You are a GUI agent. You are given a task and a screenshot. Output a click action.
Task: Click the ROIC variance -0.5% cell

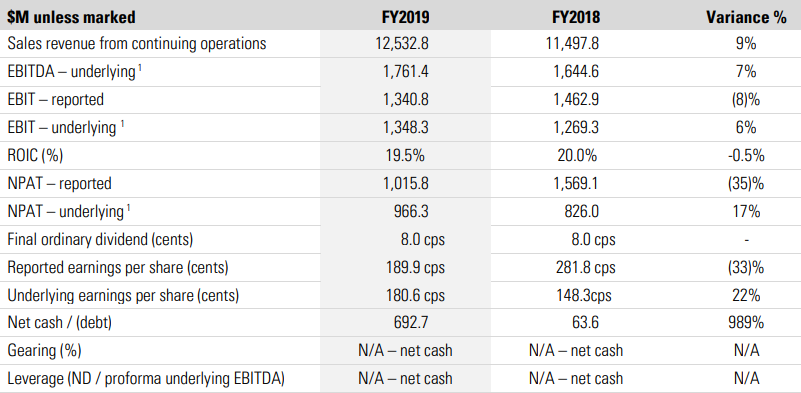[x=746, y=155]
